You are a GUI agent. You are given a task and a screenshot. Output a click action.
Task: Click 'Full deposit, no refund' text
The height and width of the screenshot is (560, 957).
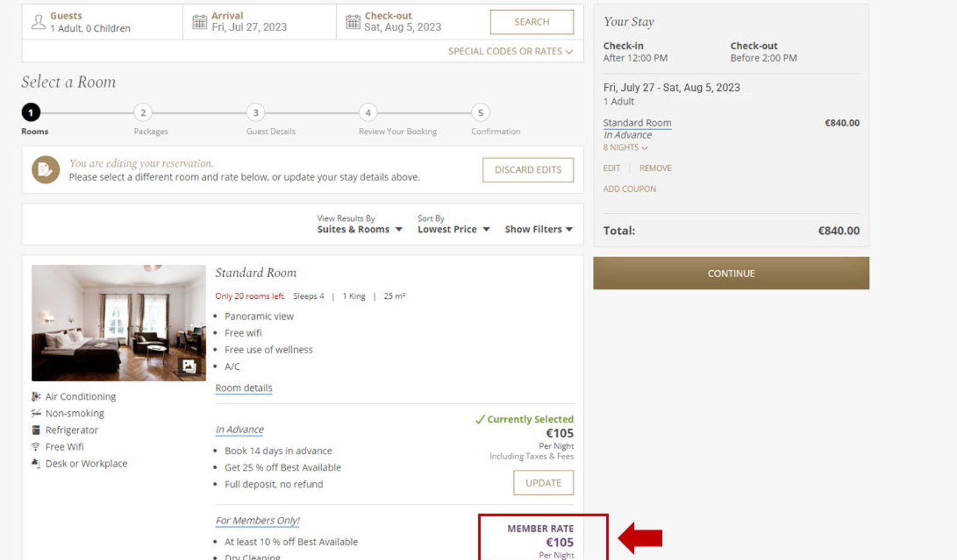(273, 484)
